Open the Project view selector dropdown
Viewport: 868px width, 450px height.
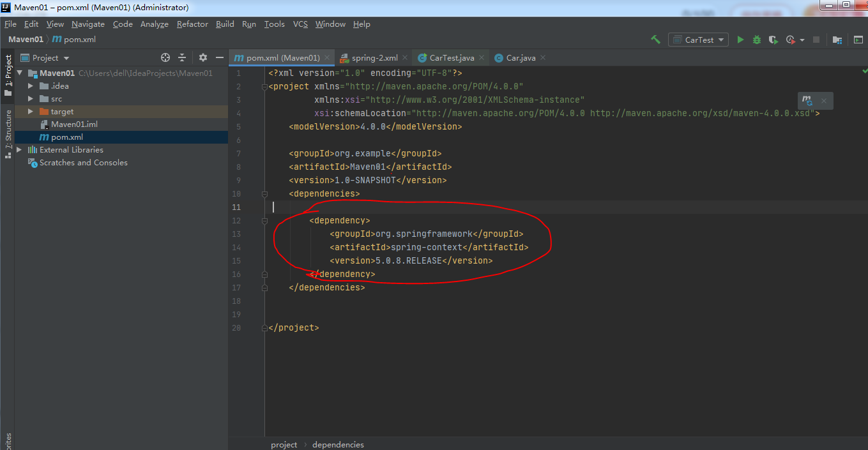point(45,57)
